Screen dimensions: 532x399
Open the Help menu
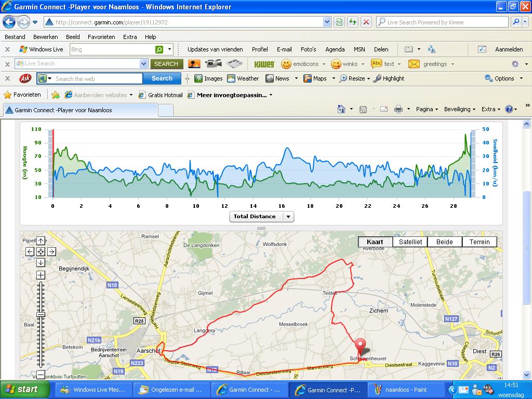(150, 37)
